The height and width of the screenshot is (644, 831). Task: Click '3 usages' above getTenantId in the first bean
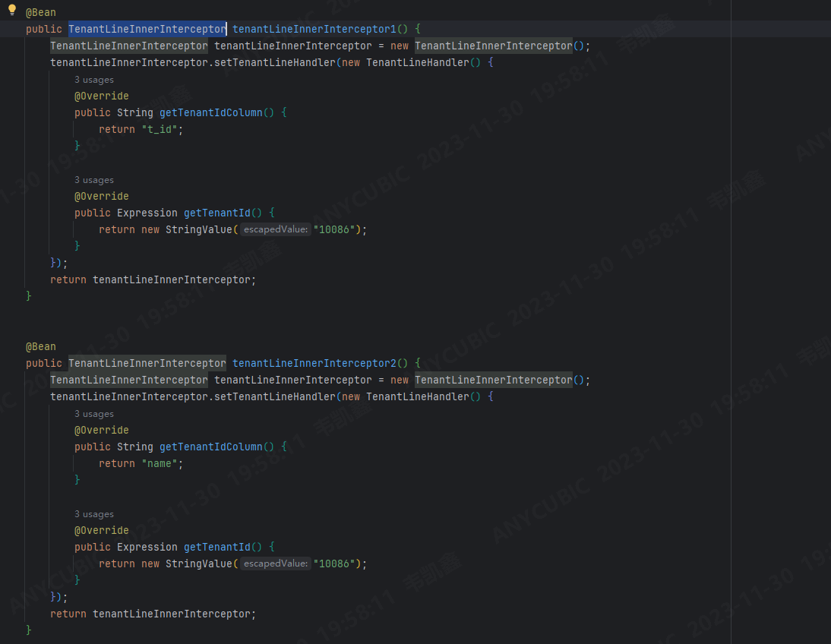tap(94, 180)
